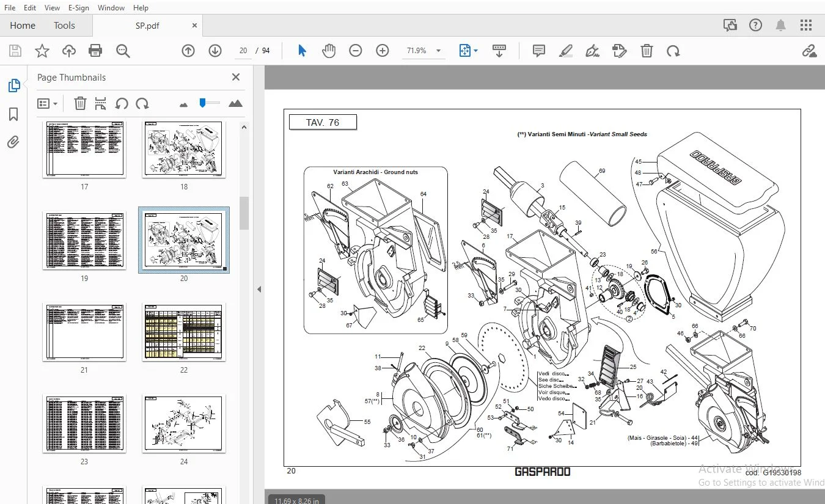This screenshot has width=825, height=504.
Task: Delete page with toolbar trash icon
Action: 647,51
